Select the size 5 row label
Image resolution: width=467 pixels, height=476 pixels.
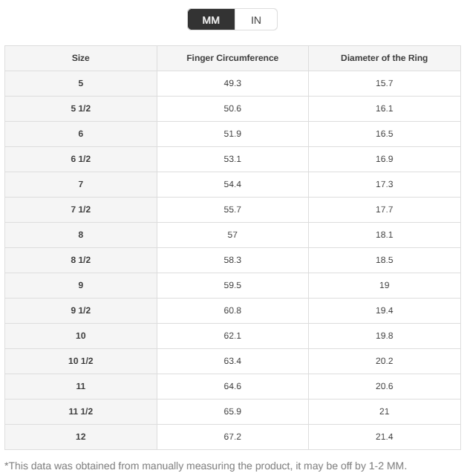81,83
